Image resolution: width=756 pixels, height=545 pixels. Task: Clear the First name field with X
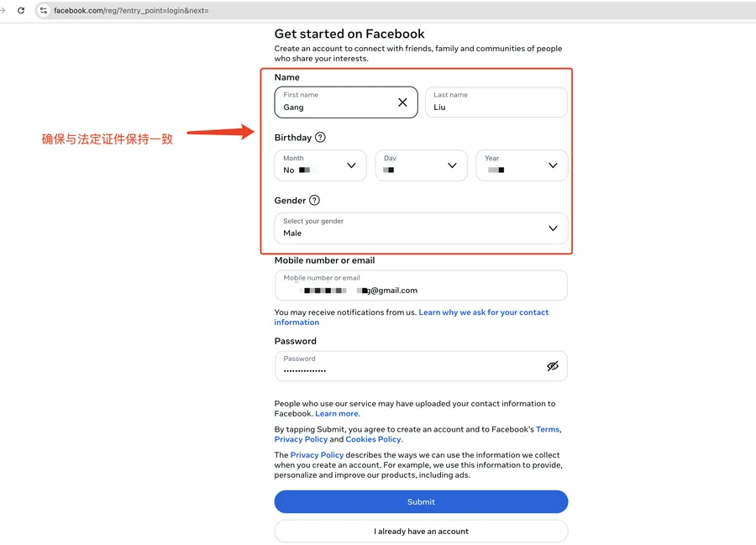402,102
